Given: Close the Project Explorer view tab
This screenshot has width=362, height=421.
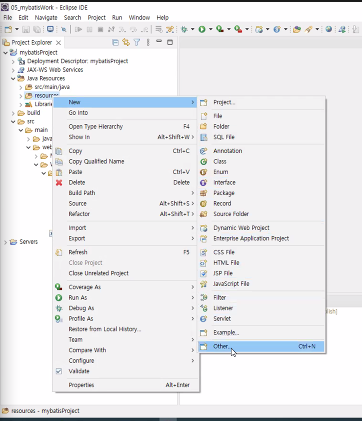Looking at the screenshot, I should coord(58,42).
